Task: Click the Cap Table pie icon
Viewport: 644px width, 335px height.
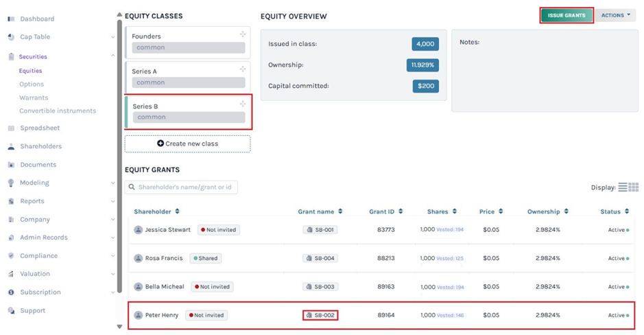Action: pyautogui.click(x=11, y=37)
